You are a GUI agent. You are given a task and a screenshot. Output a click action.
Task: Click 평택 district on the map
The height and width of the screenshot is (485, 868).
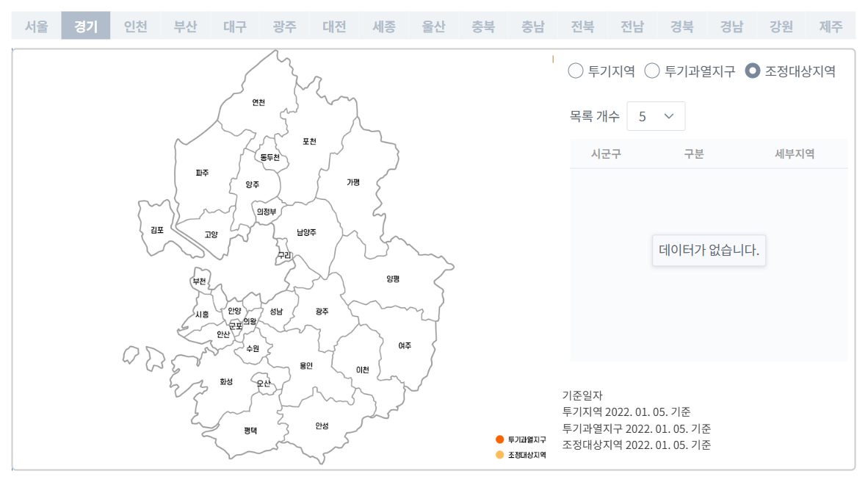click(x=250, y=431)
